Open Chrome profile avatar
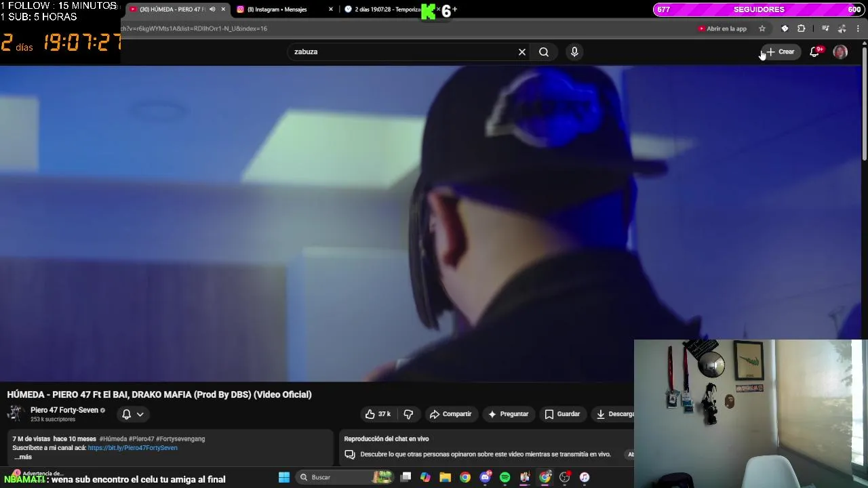The width and height of the screenshot is (868, 488). (x=842, y=28)
